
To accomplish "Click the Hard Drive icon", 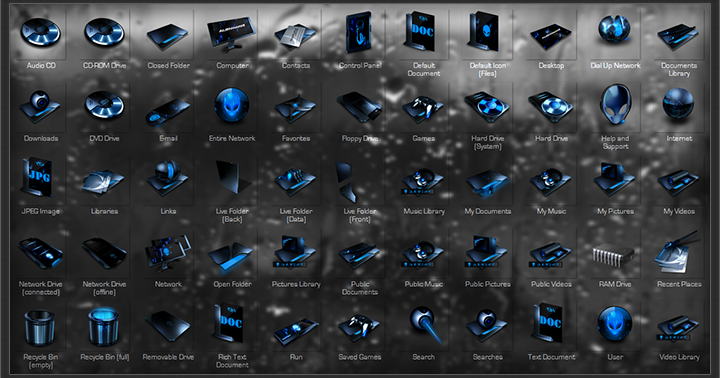I will 550,107.
